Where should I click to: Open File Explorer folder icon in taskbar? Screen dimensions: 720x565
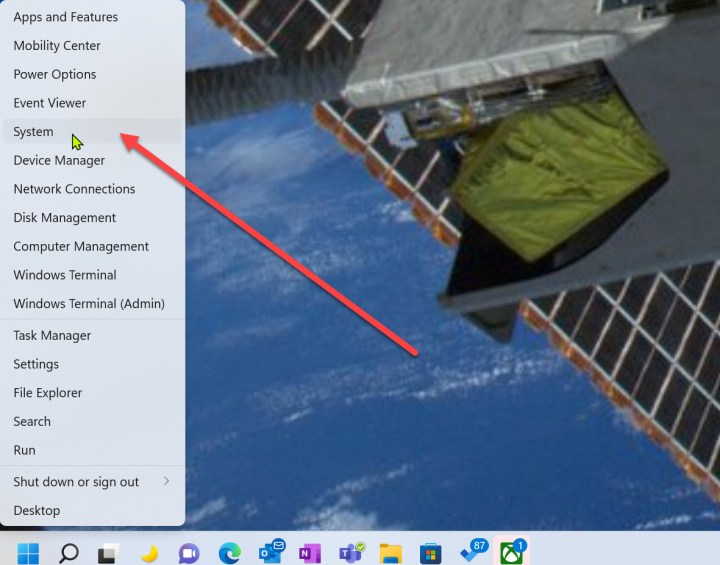(390, 552)
